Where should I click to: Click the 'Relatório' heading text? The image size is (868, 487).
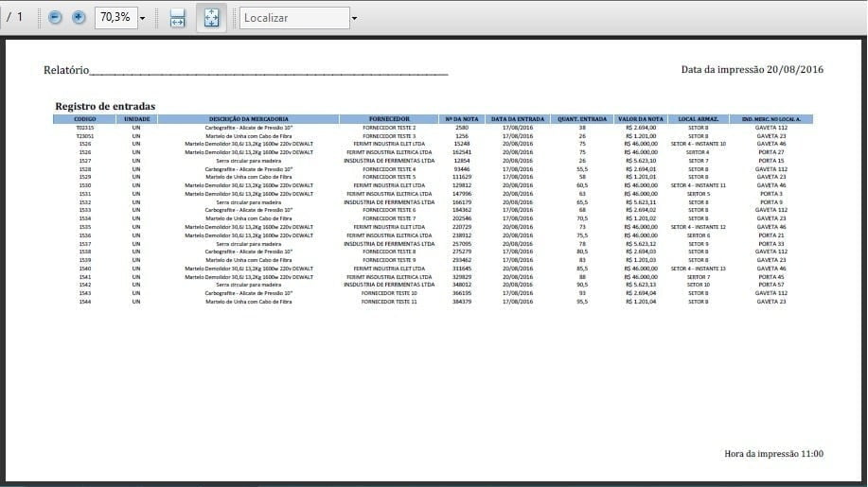point(66,70)
